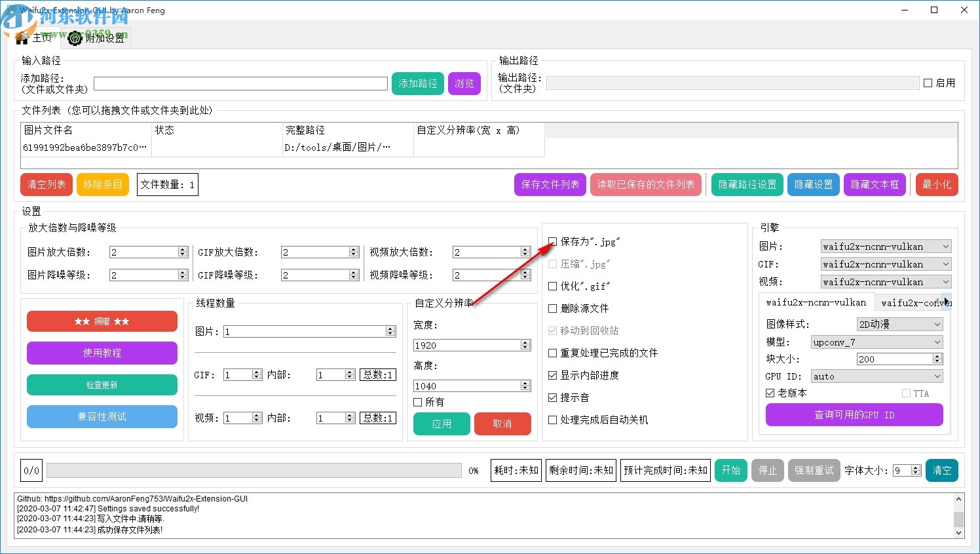Click the gear icon on the 附加设置 tab
The width and height of the screenshot is (980, 554).
coord(74,37)
